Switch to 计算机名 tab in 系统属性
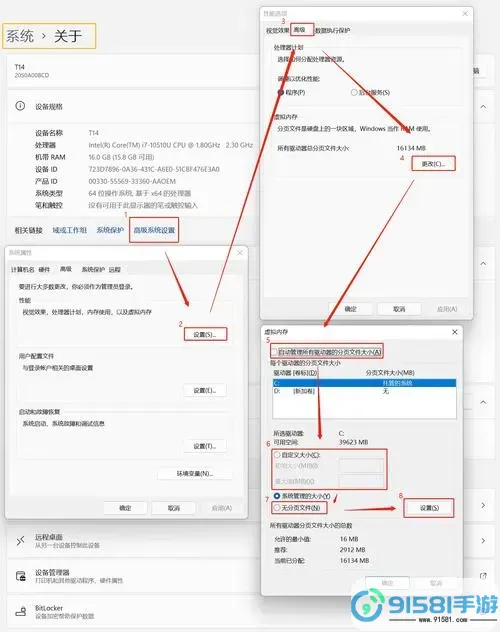 (23, 269)
